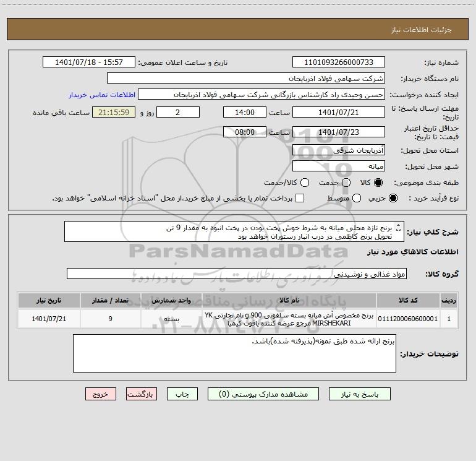This screenshot has height=461, width=476.
Task: Select the کالا/خدمت radio button
Action: coord(305,183)
